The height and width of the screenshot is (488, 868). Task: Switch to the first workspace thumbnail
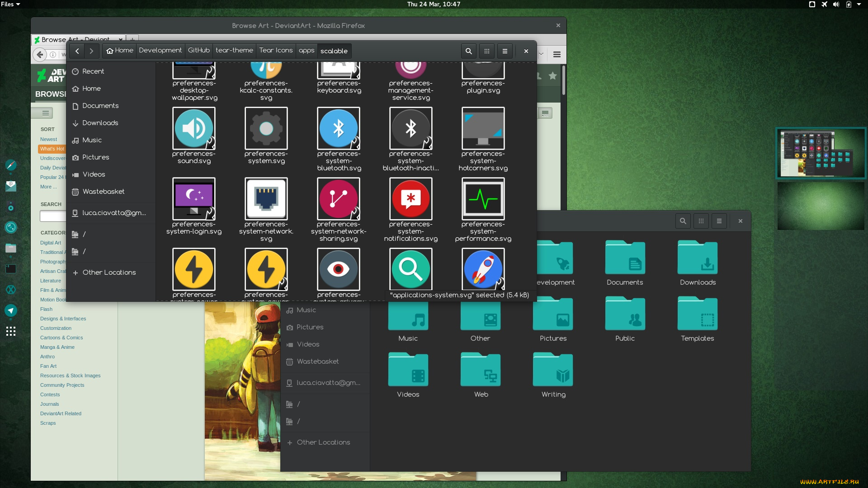click(x=821, y=153)
